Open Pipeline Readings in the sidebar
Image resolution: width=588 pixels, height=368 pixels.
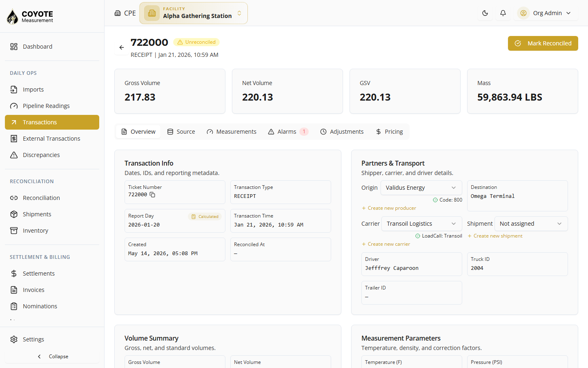tap(52, 106)
